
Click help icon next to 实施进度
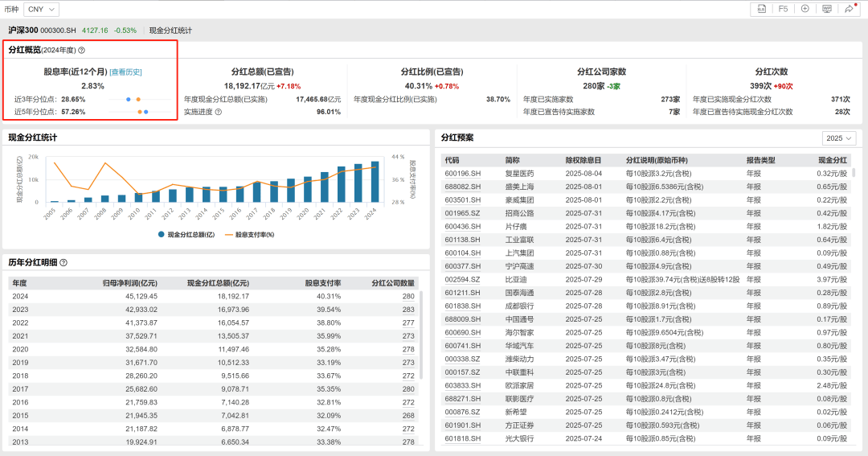coord(219,112)
